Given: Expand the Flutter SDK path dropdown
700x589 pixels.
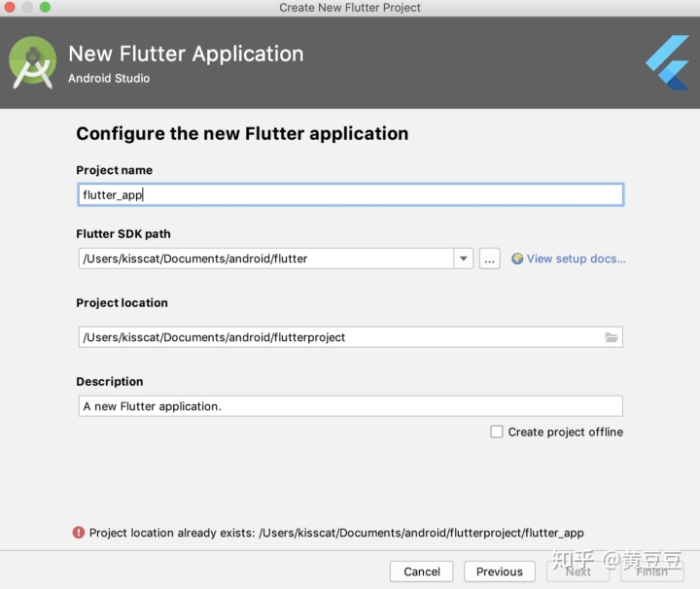Looking at the screenshot, I should (464, 259).
